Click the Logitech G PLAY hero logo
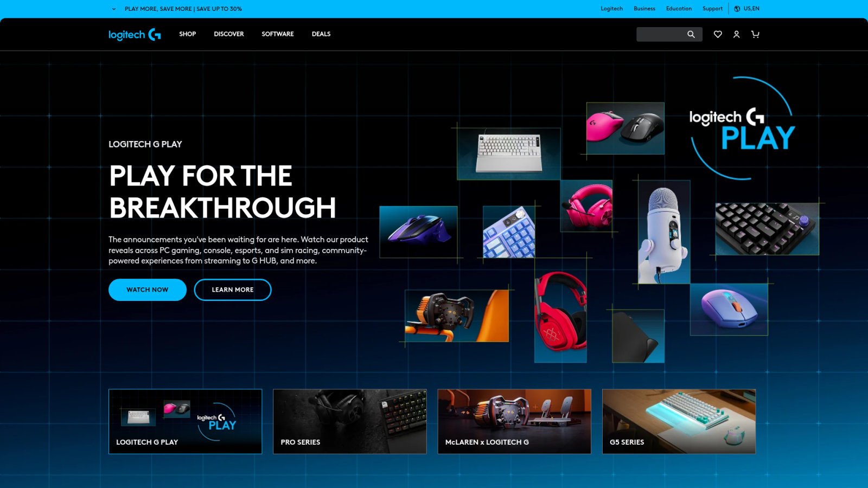This screenshot has width=868, height=488. 742,129
